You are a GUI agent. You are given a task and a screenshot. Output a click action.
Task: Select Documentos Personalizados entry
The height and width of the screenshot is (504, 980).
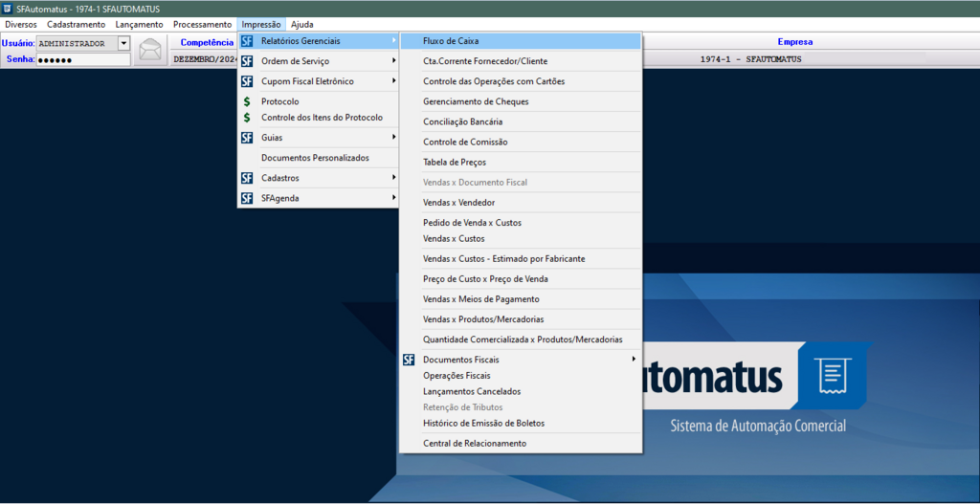coord(315,158)
